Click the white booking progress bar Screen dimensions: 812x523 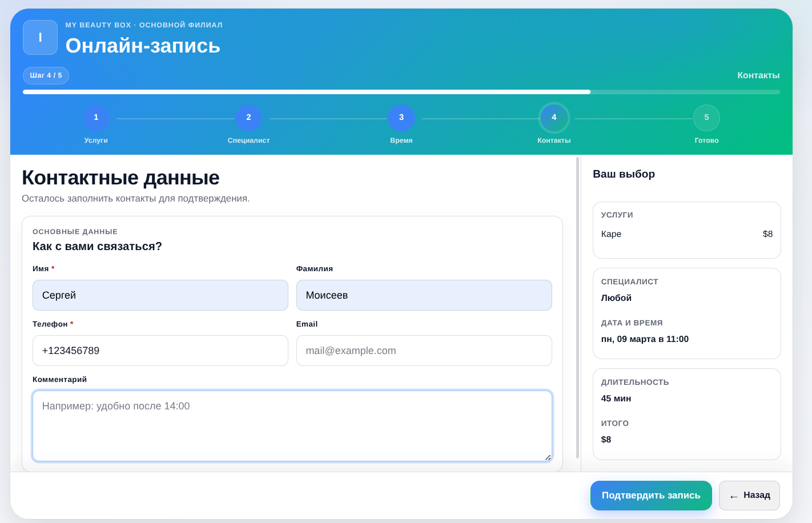click(x=306, y=92)
